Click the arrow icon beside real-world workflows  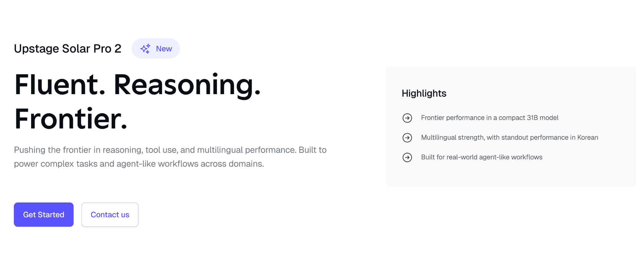tap(407, 157)
